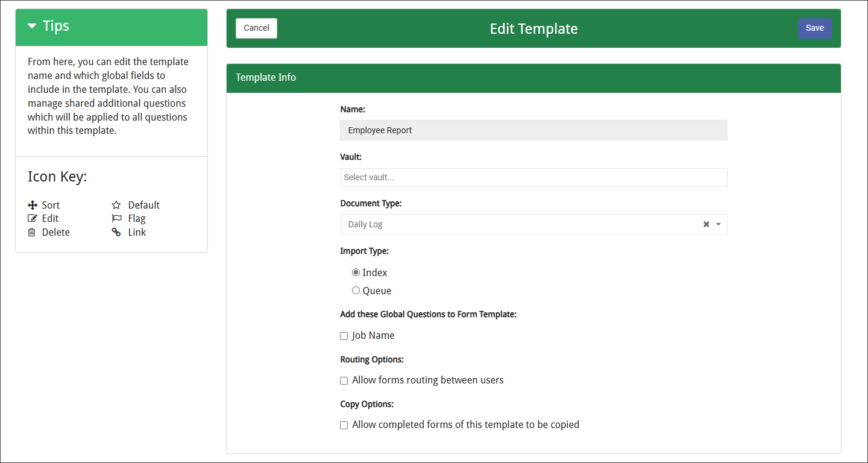Image resolution: width=868 pixels, height=463 pixels.
Task: Click the Default star icon in the Icon Key
Action: click(x=117, y=205)
